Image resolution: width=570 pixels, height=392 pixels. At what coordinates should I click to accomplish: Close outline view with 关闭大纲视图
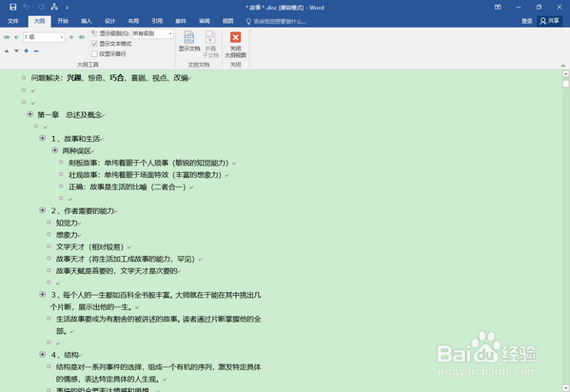pos(236,45)
